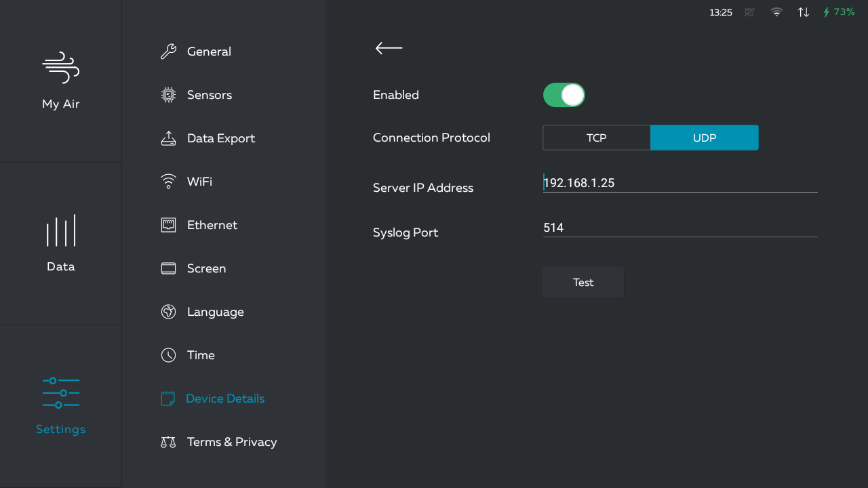Click the Server IP Address field
This screenshot has height=488, width=868.
(x=680, y=183)
